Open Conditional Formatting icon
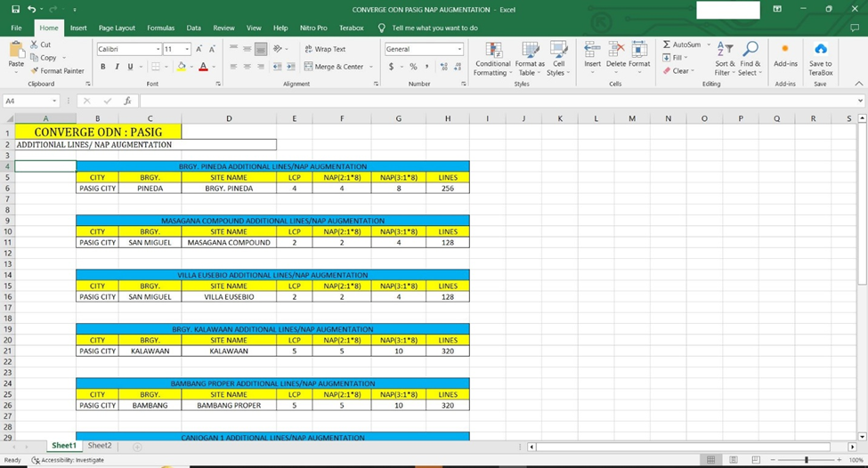Screen dimensions: 868x468 coord(493,50)
